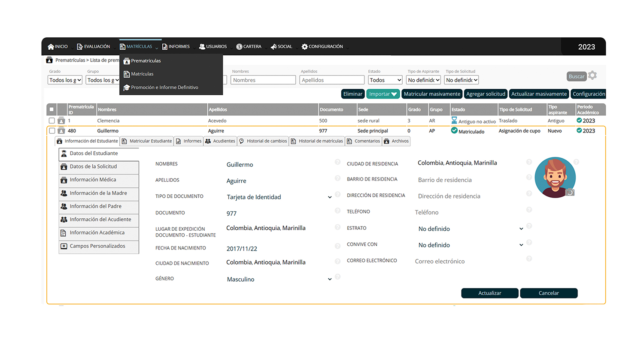Image resolution: width=644 pixels, height=343 pixels.
Task: Click the camera icon on student photo
Action: (570, 193)
